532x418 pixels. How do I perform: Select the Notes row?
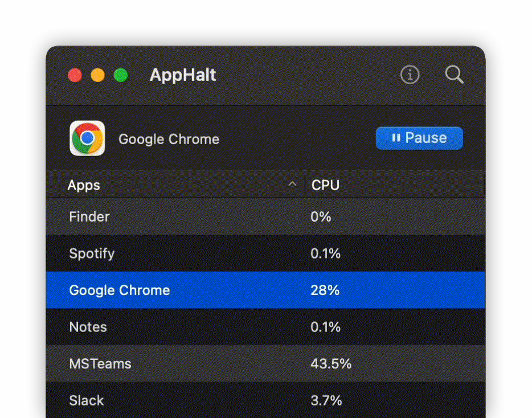pos(265,327)
